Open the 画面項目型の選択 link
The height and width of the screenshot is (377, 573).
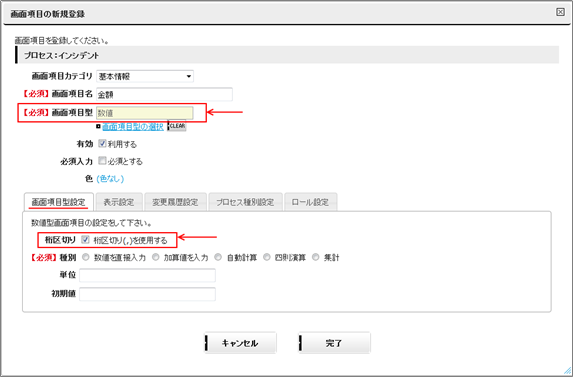tap(133, 126)
